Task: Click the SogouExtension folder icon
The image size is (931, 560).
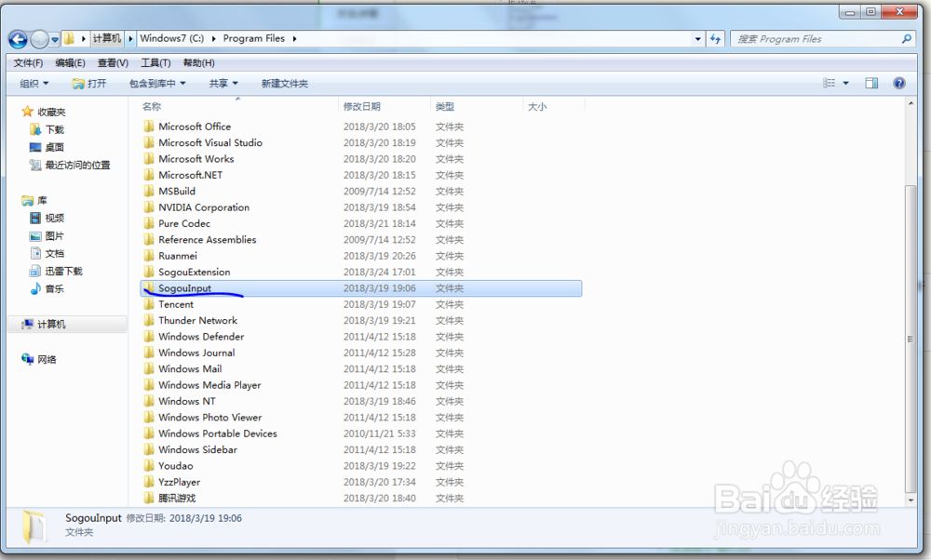Action: pyautogui.click(x=148, y=272)
